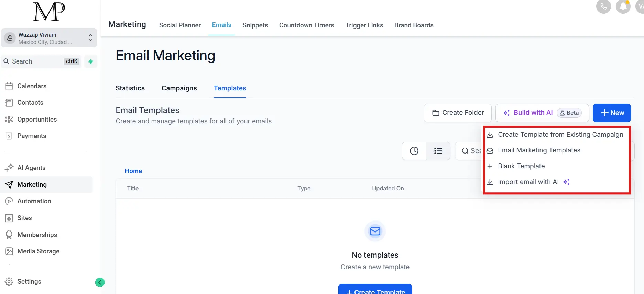
Task: Click the Title column header
Action: point(133,188)
